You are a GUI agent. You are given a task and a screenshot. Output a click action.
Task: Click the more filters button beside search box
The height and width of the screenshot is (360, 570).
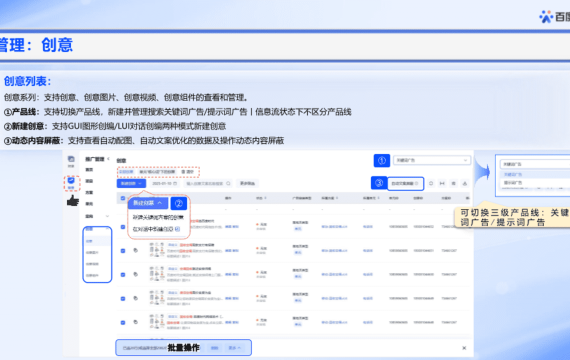click(x=247, y=183)
